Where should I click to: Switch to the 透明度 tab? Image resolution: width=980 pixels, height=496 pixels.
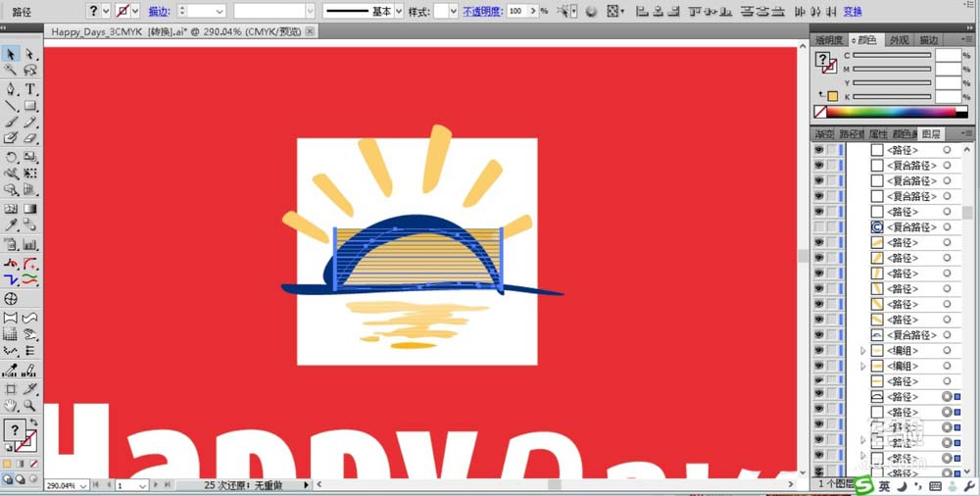[829, 40]
